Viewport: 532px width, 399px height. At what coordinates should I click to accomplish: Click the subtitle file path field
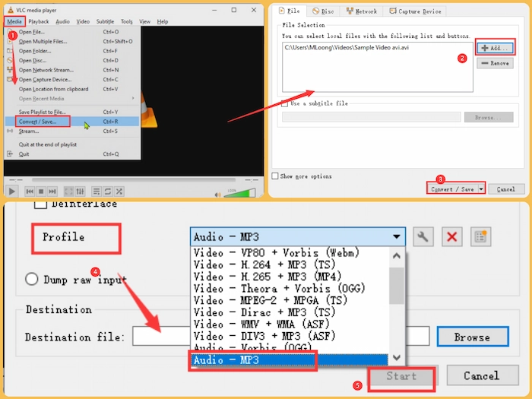(371, 117)
